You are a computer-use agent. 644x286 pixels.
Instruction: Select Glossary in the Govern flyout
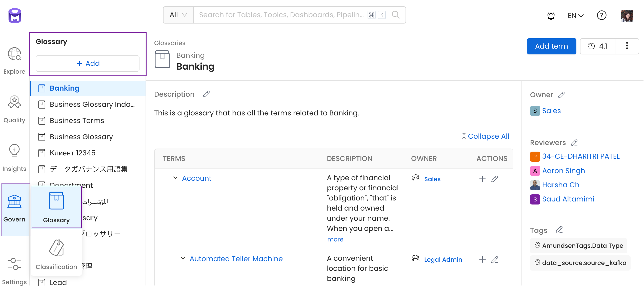tap(56, 207)
